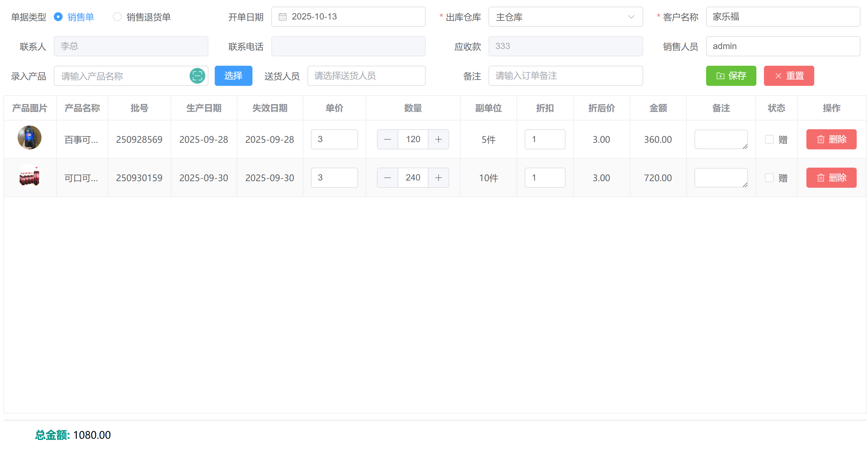Screen dimensions: 868x456
Task: Increase quantity for the Pepsi row
Action: [x=438, y=139]
